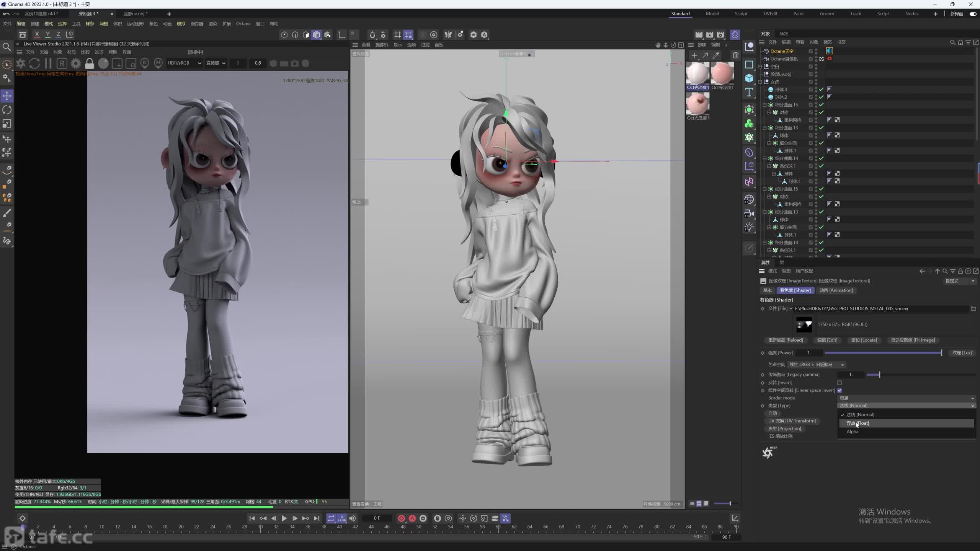The image size is (980, 551).
Task: Open the Octane menu in menu bar
Action: [243, 24]
